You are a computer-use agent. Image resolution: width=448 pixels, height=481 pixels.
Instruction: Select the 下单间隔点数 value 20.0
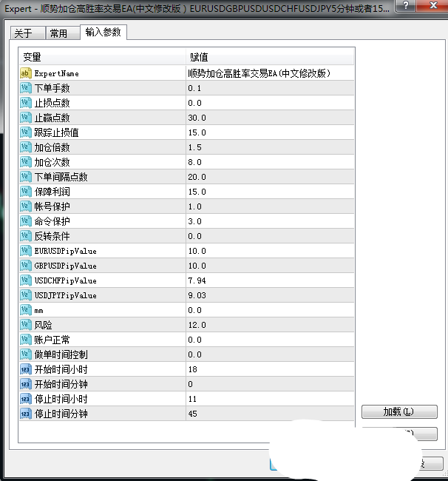point(270,177)
